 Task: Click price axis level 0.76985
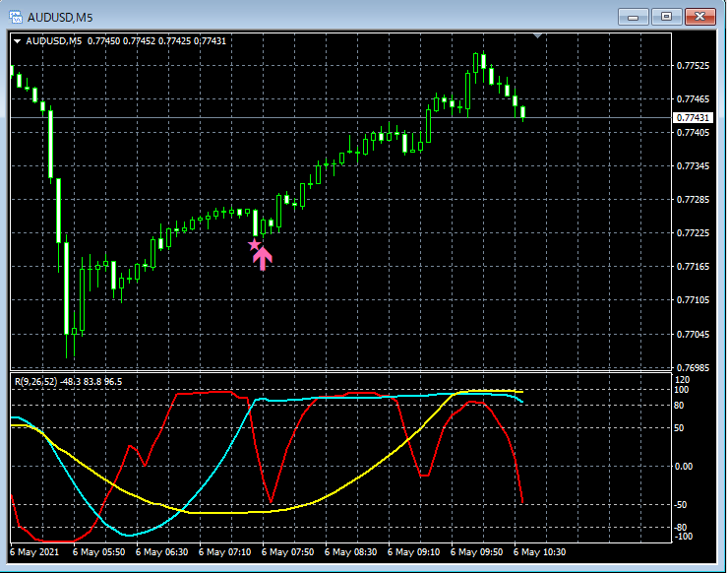pyautogui.click(x=693, y=367)
